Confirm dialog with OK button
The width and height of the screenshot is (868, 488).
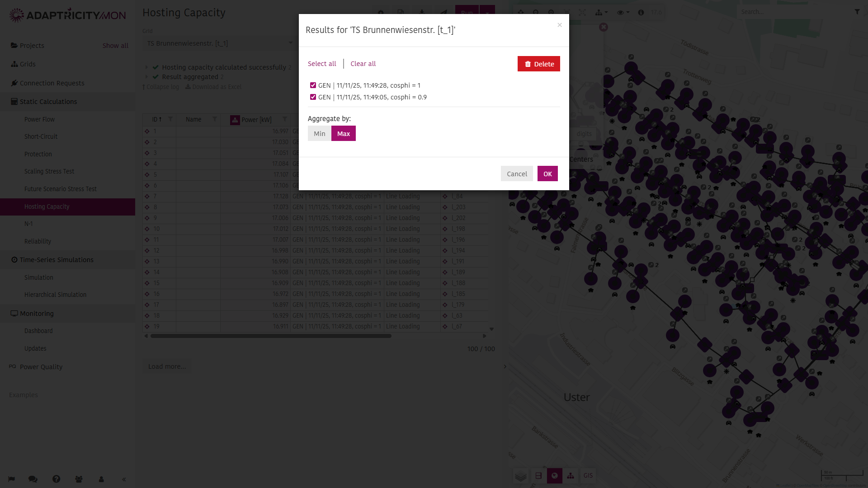547,174
